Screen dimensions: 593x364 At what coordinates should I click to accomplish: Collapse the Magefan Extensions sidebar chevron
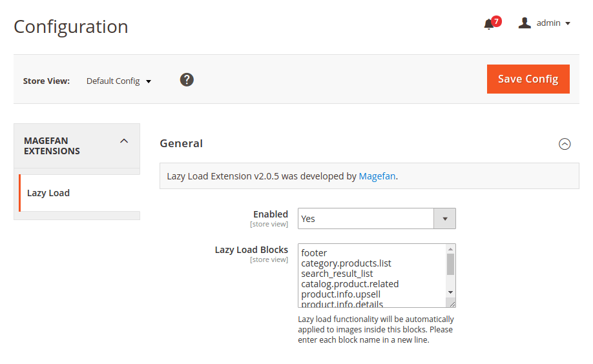pyautogui.click(x=124, y=141)
